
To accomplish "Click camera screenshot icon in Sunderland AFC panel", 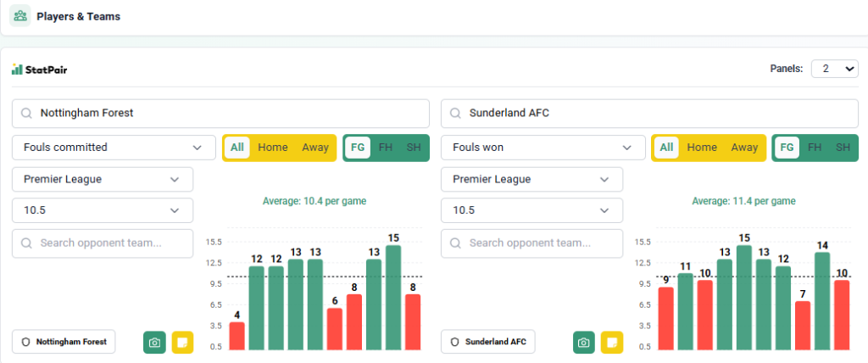I will pos(584,342).
